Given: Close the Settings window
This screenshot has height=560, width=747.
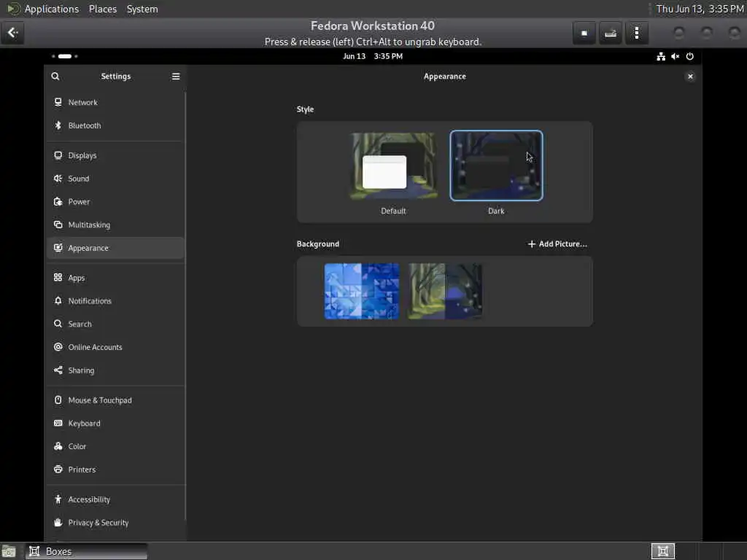Looking at the screenshot, I should point(690,77).
